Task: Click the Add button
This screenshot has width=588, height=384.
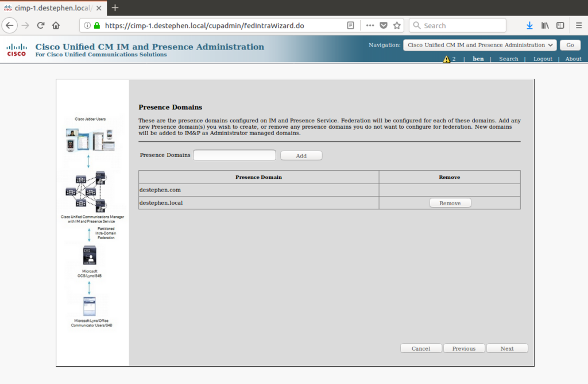Action: (x=301, y=156)
